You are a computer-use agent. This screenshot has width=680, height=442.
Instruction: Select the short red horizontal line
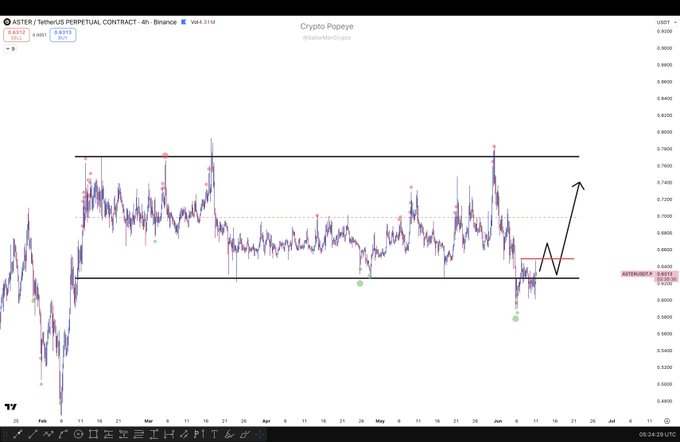547,259
